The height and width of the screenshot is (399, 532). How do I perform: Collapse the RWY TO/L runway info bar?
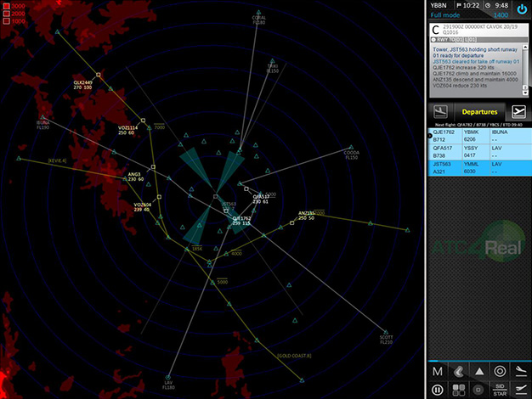coord(435,39)
